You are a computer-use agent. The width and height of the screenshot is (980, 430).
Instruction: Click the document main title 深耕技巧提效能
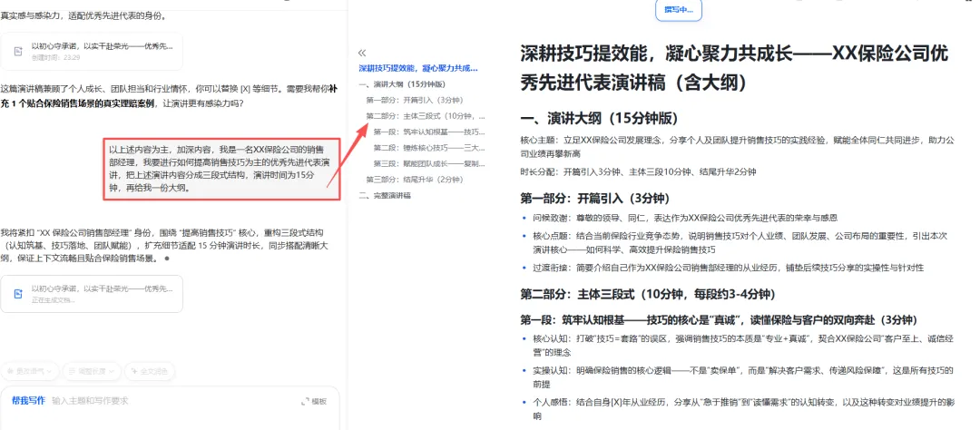[x=735, y=67]
